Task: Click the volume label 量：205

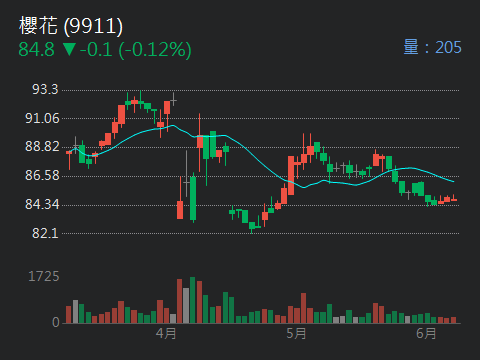Action: pyautogui.click(x=432, y=47)
